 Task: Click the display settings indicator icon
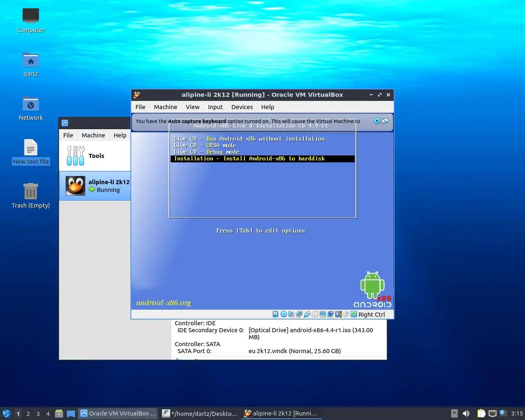pyautogui.click(x=322, y=314)
